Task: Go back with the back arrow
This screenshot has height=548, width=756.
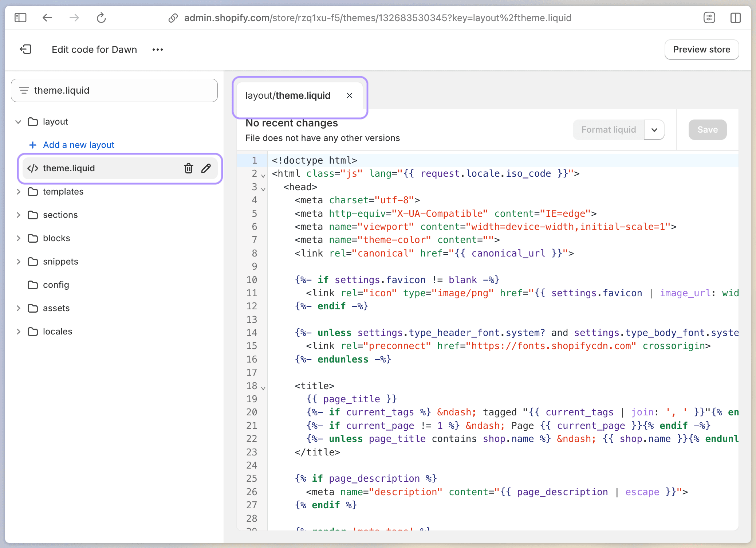Action: tap(47, 17)
